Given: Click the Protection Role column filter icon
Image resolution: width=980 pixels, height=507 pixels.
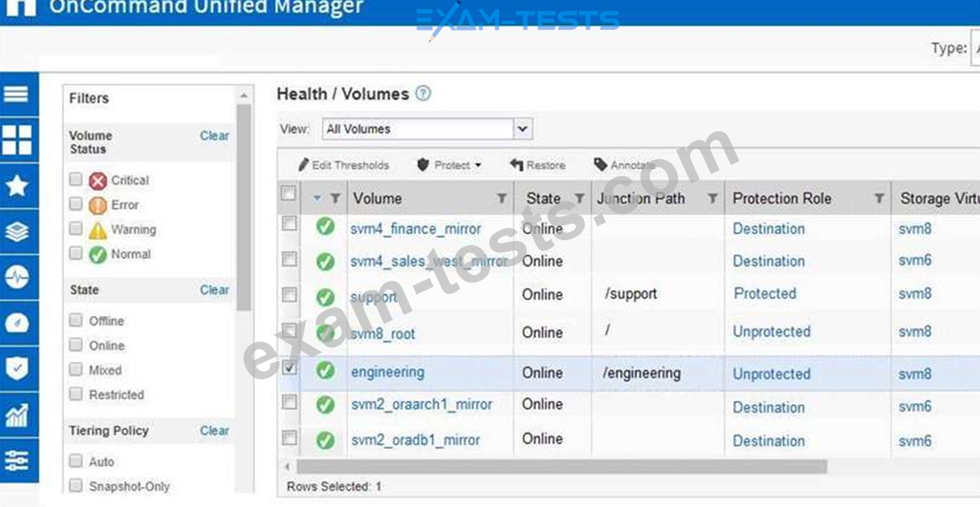Looking at the screenshot, I should [x=879, y=198].
